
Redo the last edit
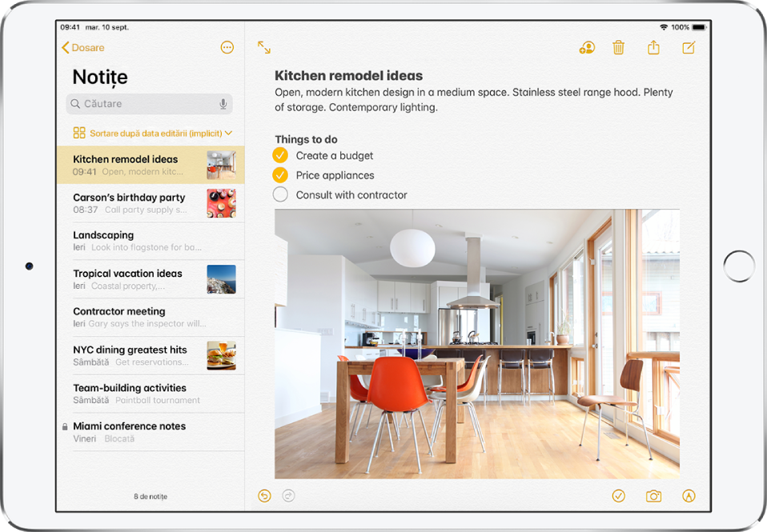pyautogui.click(x=288, y=496)
